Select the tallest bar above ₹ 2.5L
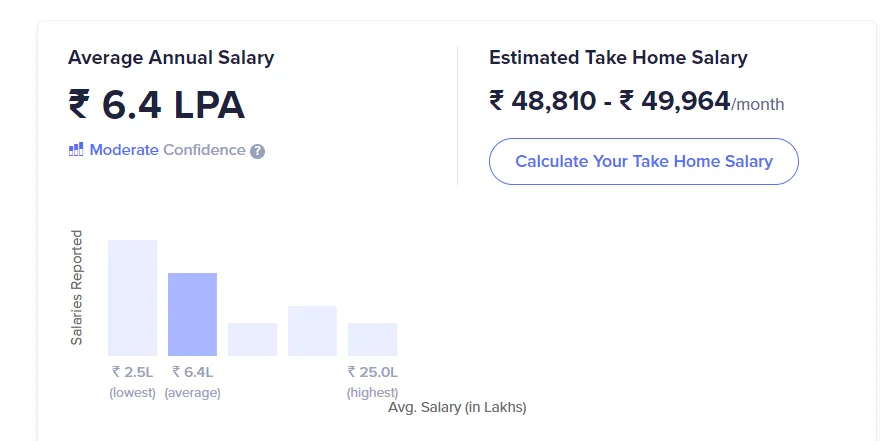Viewport: 887px width, 441px height. click(132, 298)
